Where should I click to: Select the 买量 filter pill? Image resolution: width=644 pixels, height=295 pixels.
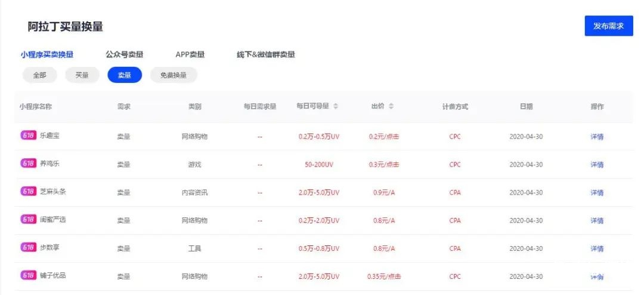click(x=82, y=75)
